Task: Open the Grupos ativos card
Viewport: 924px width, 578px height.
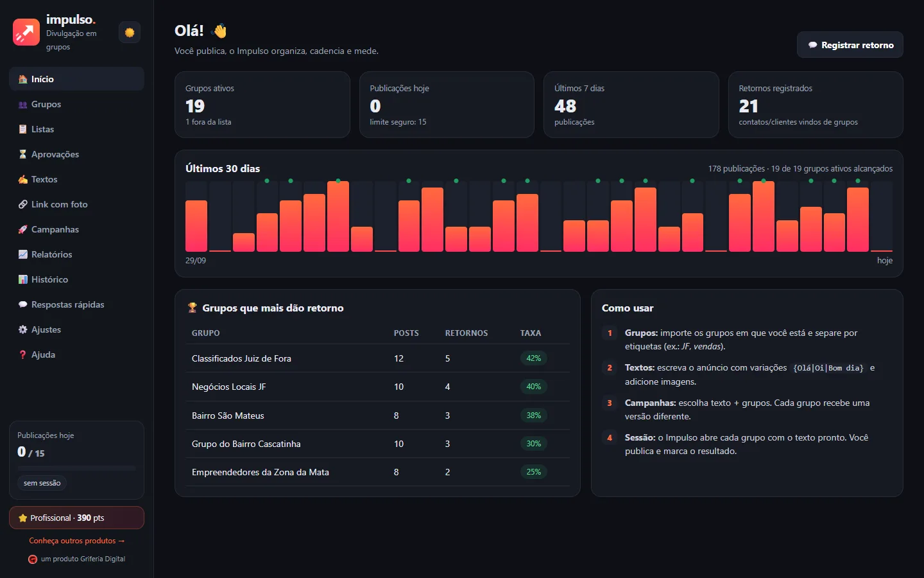Action: [262, 105]
